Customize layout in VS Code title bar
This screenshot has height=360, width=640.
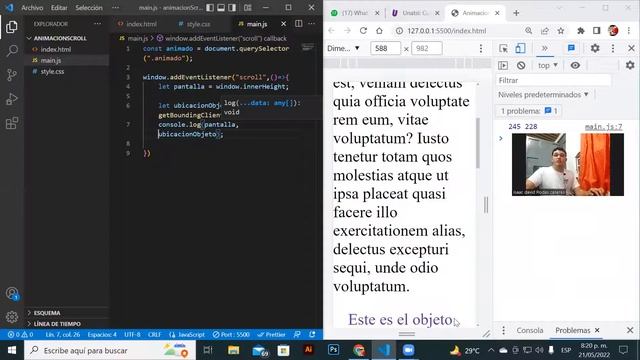[x=248, y=7]
